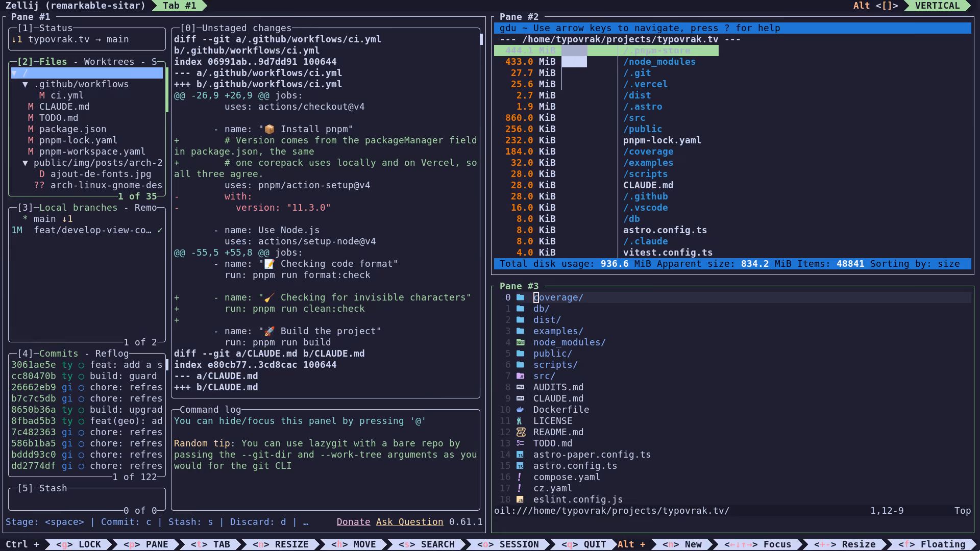The image size is (980, 551).
Task: Click the folder icon next to db/
Action: [520, 309]
